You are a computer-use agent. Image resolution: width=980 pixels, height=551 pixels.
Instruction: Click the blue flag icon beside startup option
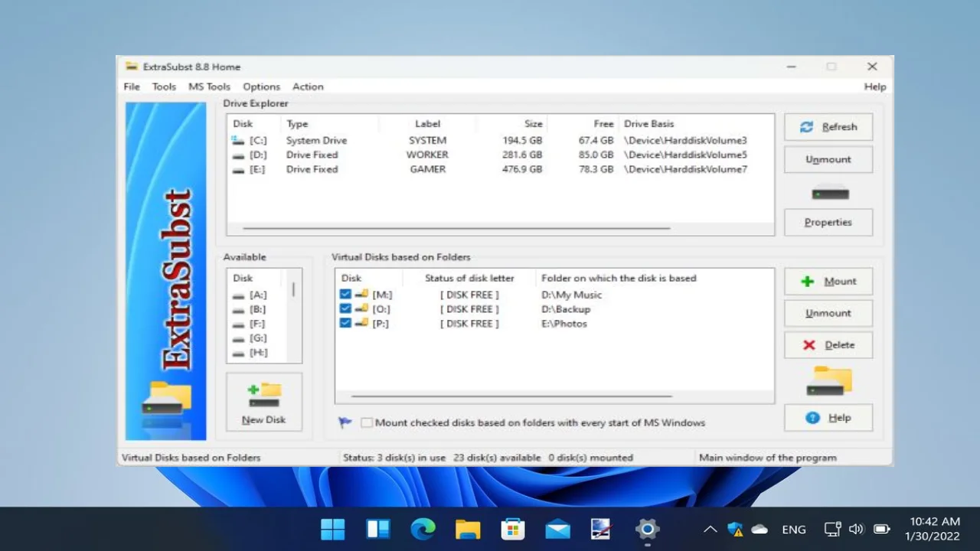(345, 422)
